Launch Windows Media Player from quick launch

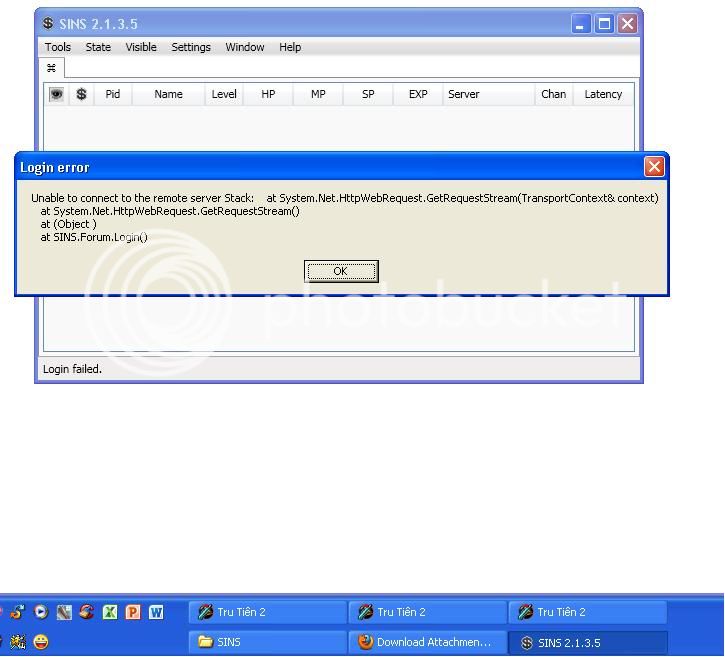pos(41,612)
